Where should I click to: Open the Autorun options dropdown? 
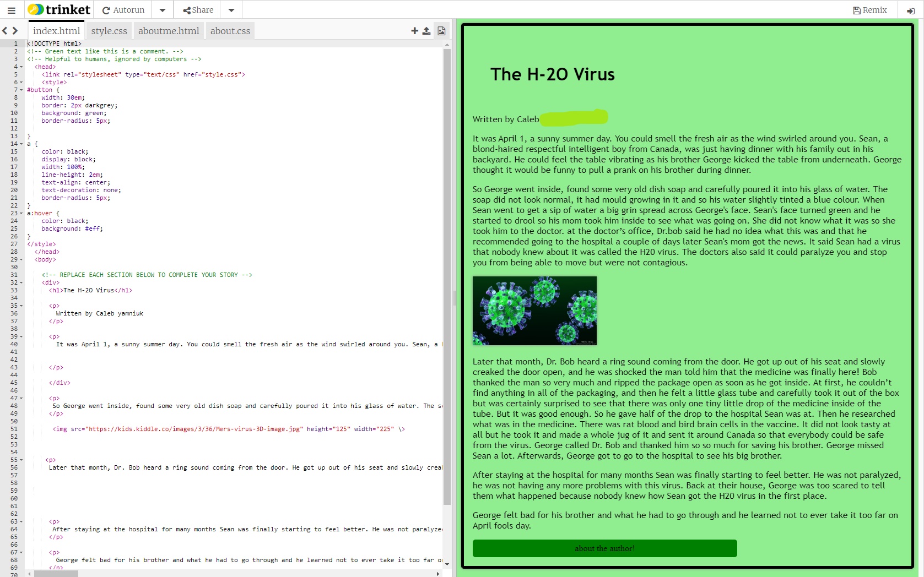click(x=162, y=9)
